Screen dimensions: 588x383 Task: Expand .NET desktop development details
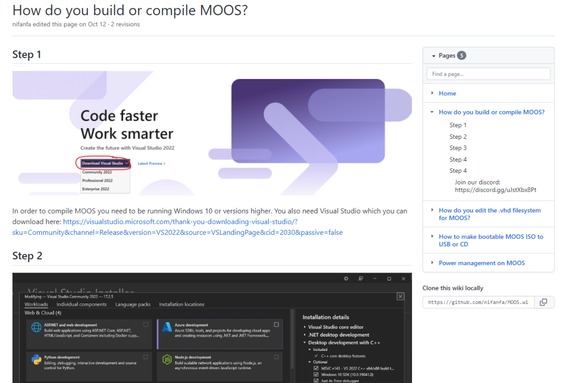pyautogui.click(x=305, y=335)
